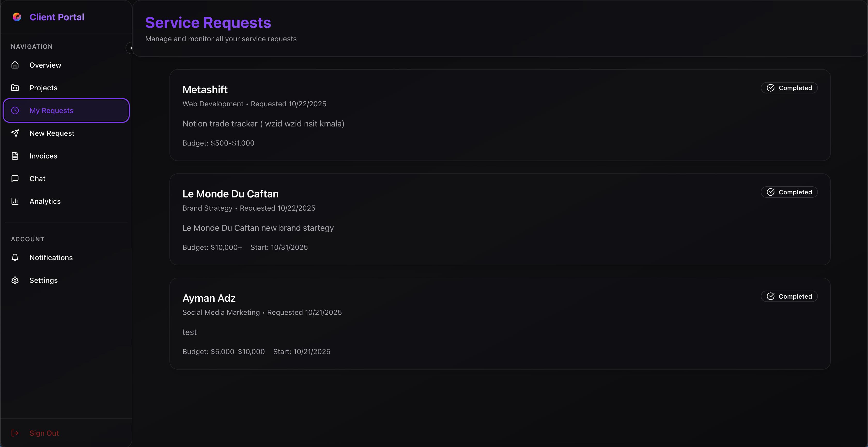Screen dimensions: 868x447
Task: Click the Invoices document icon
Action: [15, 156]
